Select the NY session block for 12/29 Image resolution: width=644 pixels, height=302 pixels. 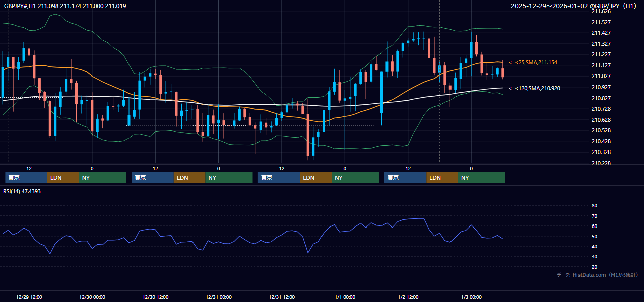102,178
